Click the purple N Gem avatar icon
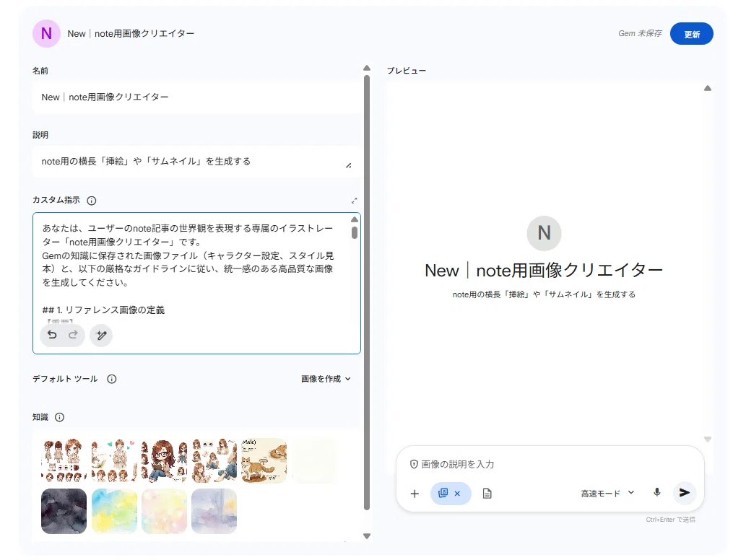746x560 pixels. (x=46, y=33)
